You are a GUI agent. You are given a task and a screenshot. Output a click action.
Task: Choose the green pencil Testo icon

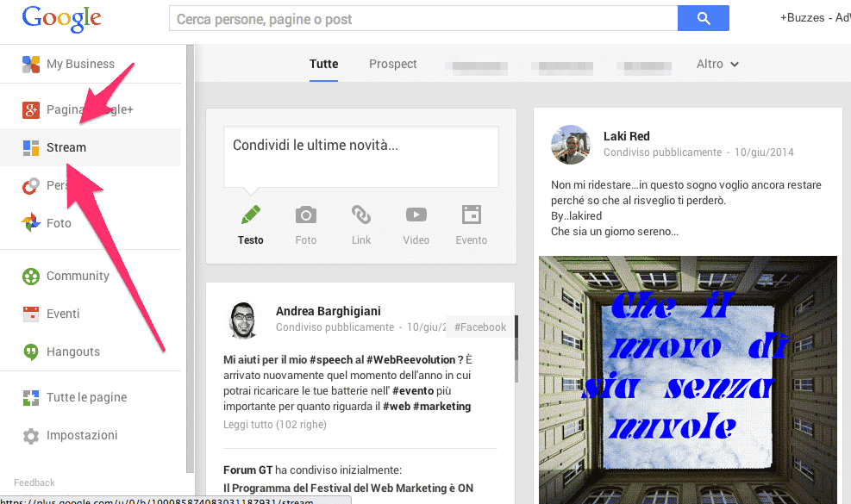pyautogui.click(x=251, y=215)
